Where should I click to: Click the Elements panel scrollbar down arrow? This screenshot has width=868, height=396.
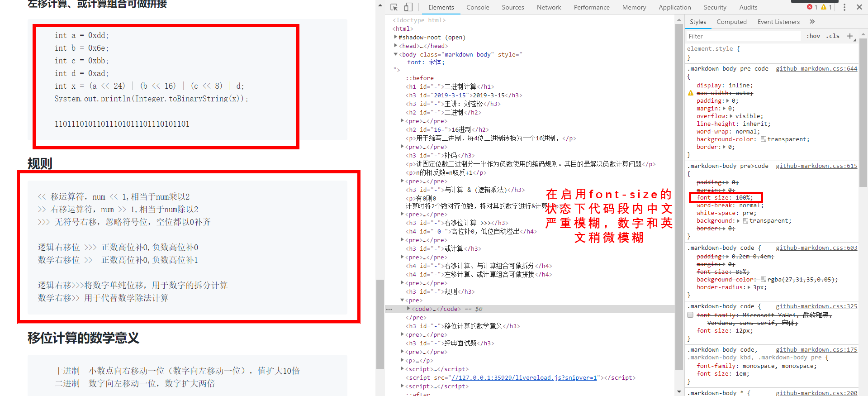tap(679, 391)
